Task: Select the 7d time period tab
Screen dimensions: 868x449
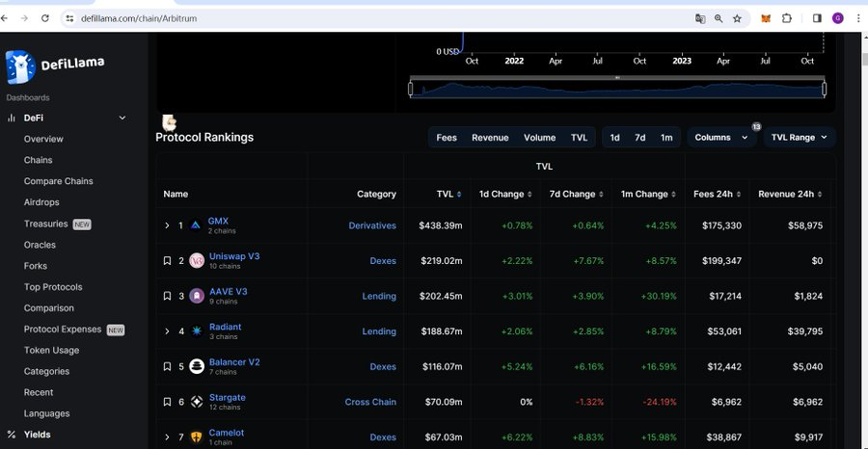Action: [x=639, y=138]
